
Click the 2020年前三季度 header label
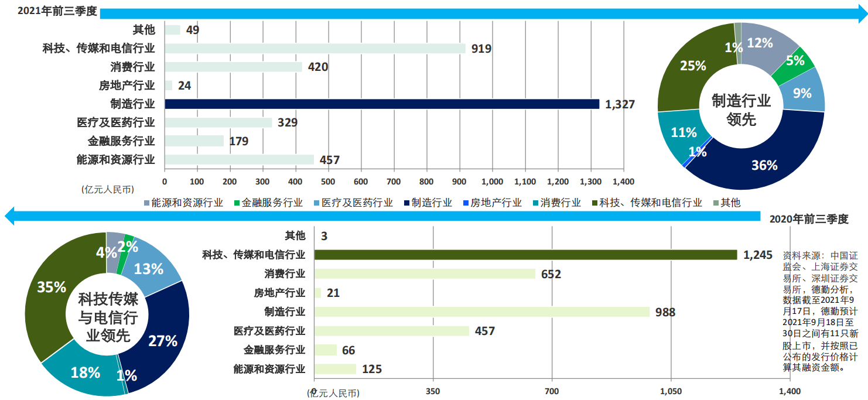(x=809, y=219)
